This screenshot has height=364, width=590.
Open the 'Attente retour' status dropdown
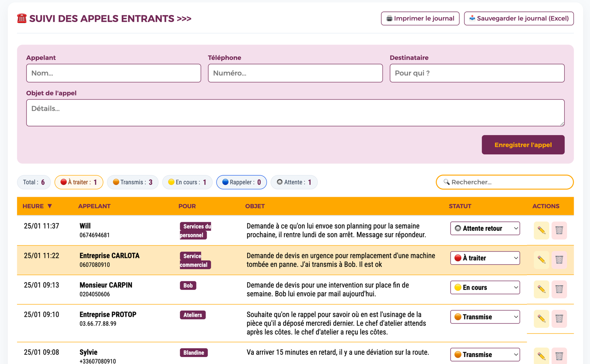pos(485,228)
